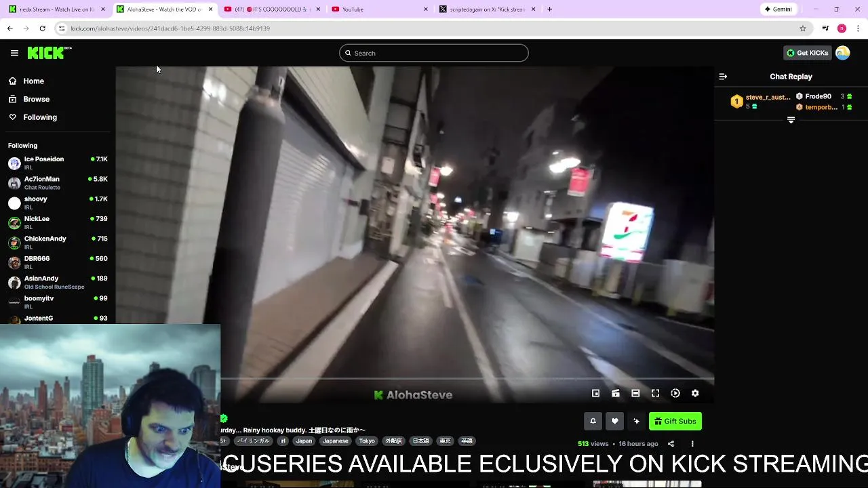Switch to redx Stream browser tab
The width and height of the screenshot is (868, 488).
pos(56,9)
